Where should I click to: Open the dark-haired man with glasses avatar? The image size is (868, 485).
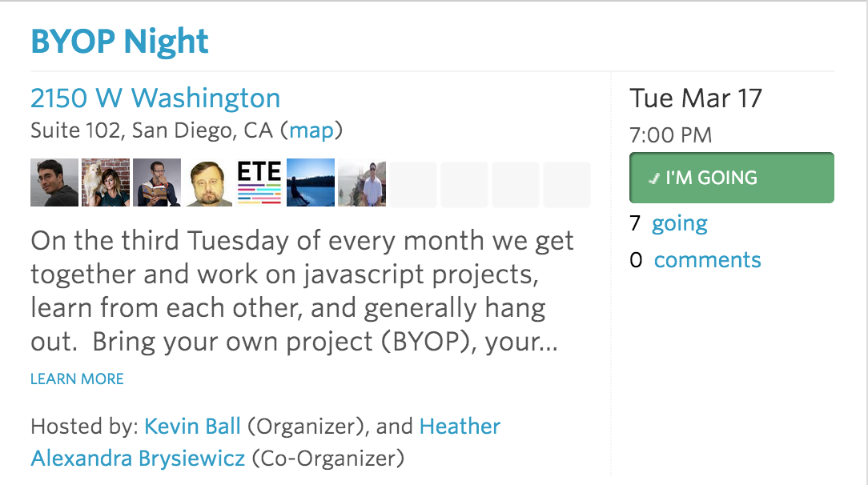point(54,182)
